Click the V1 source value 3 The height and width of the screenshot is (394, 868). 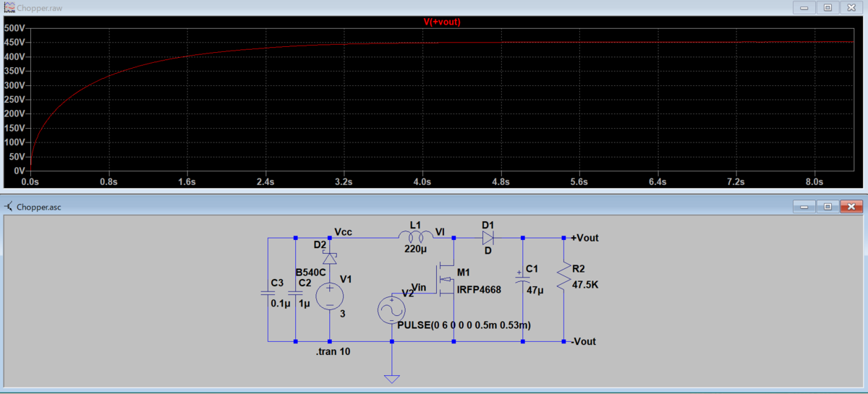344,313
